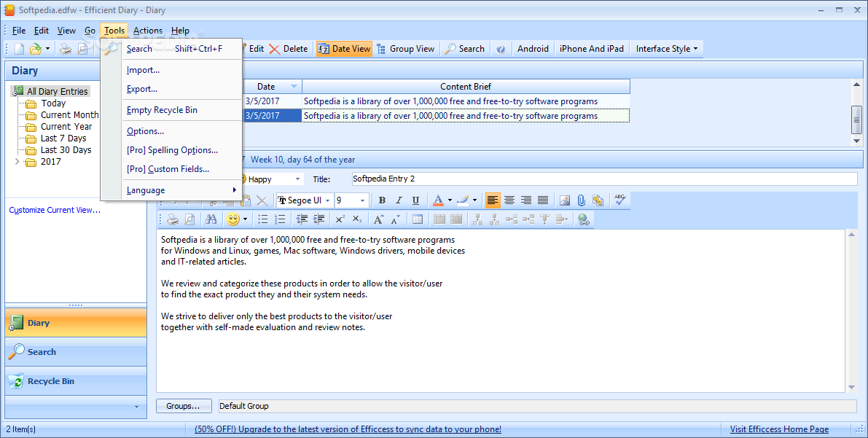Enable Center alignment
The image size is (868, 438).
(x=509, y=200)
